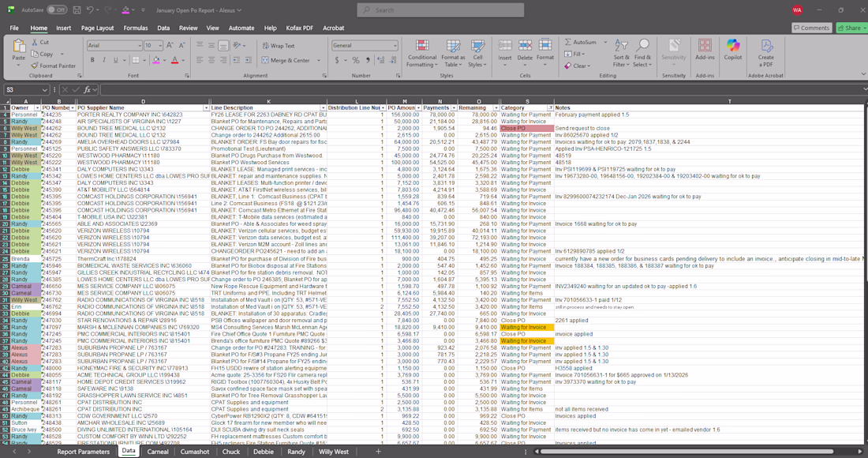
Task: Toggle Italic formatting
Action: [x=103, y=60]
